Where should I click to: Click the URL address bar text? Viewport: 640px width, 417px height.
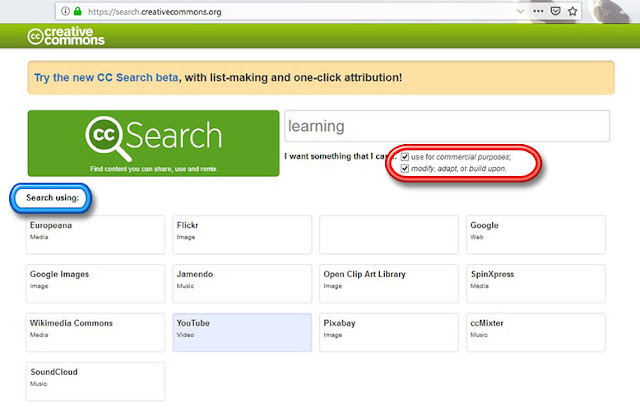pyautogui.click(x=155, y=12)
